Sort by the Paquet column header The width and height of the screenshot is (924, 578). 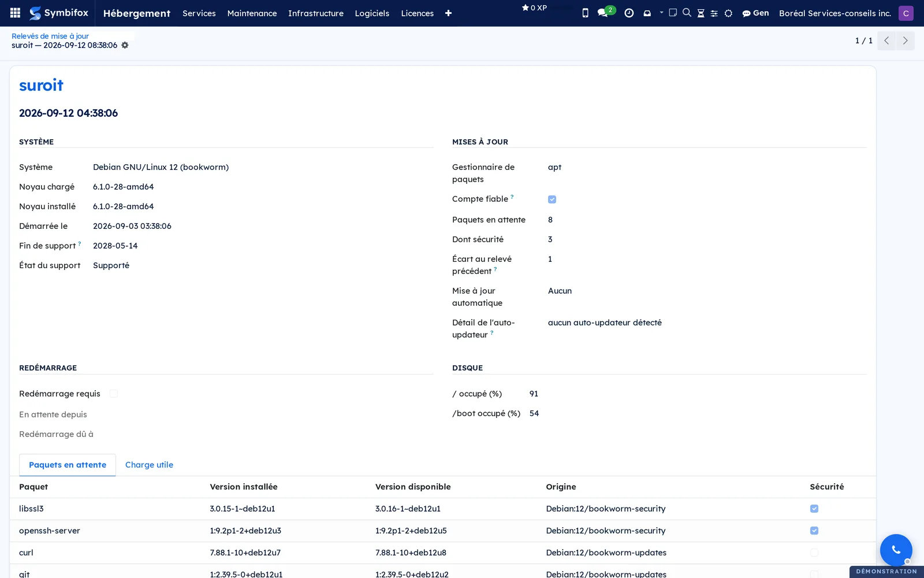(x=33, y=487)
